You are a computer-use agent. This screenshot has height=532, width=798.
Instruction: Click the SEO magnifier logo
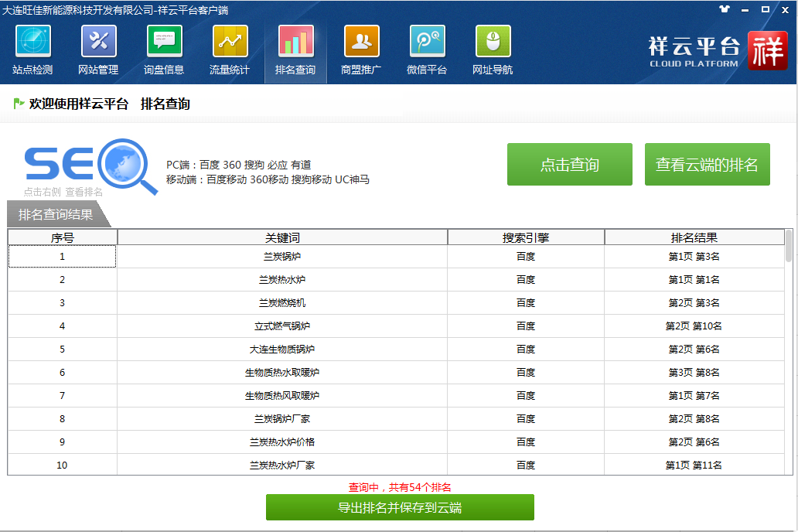pos(91,166)
